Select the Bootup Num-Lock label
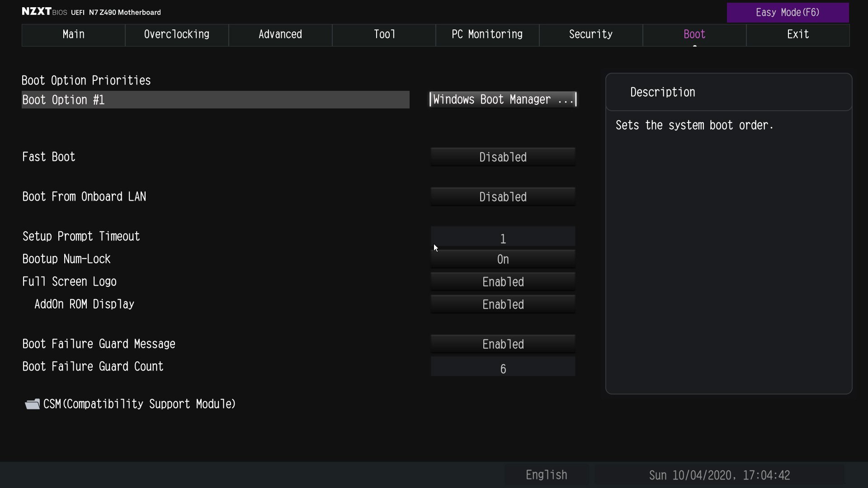 66,259
